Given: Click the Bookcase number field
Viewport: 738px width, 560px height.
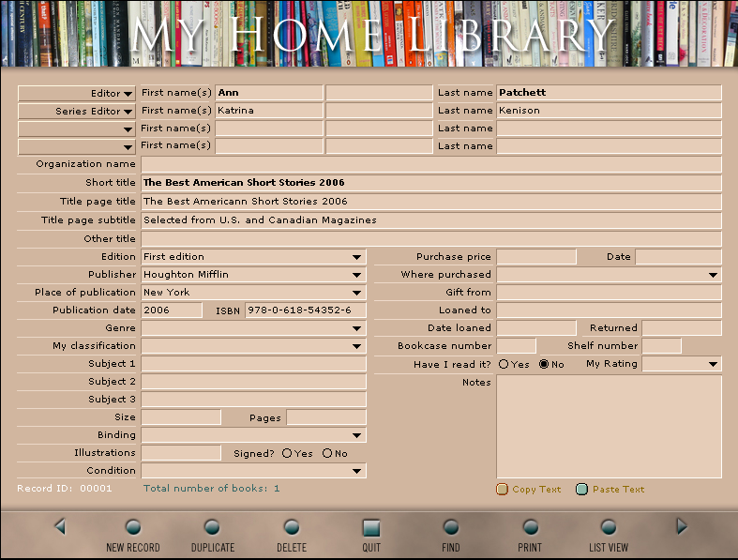Looking at the screenshot, I should 517,346.
